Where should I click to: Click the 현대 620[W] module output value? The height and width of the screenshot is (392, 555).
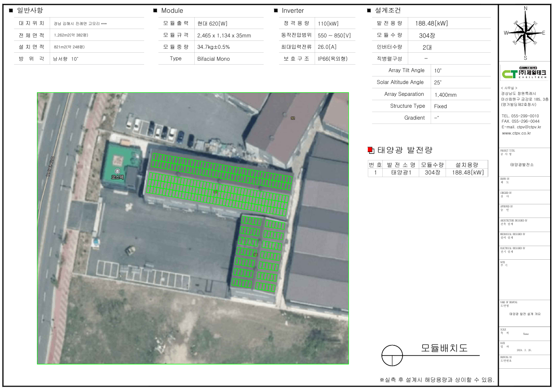[212, 24]
